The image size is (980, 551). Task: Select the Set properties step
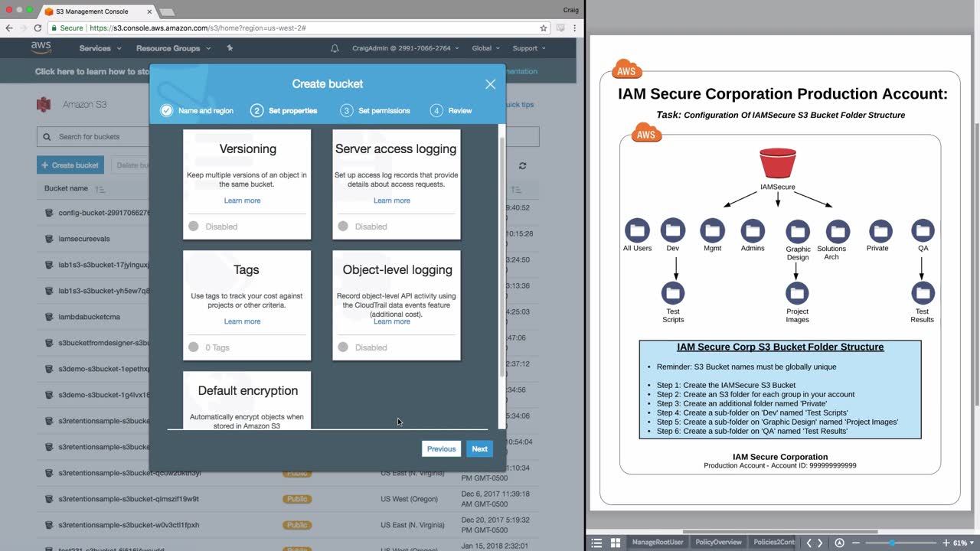283,111
